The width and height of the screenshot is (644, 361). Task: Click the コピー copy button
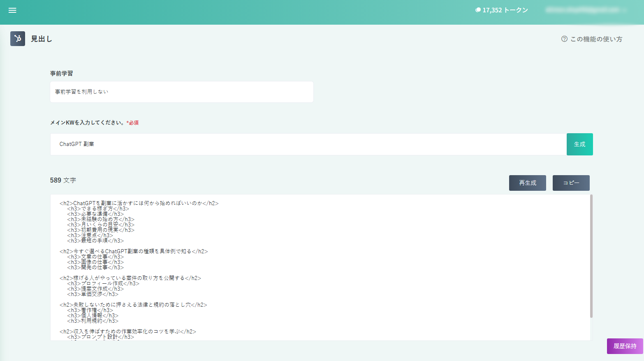571,183
